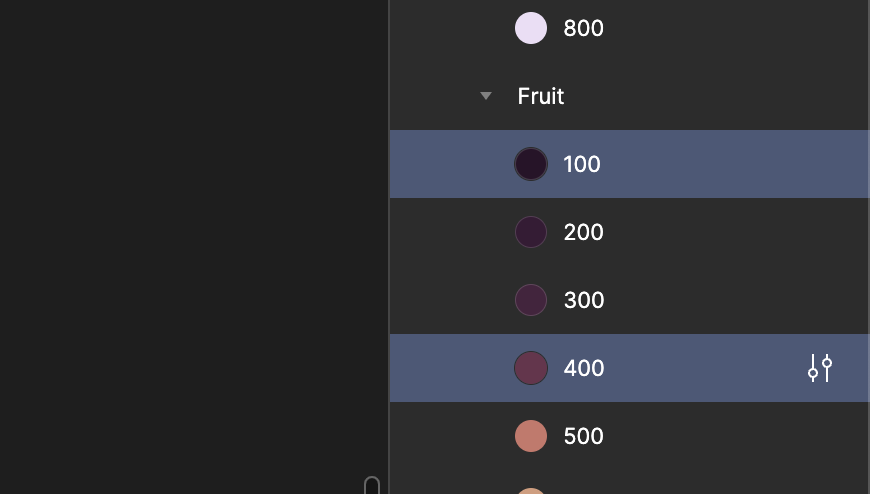Viewport: 870px width, 494px height.
Task: Click the scrollbar strip at panel's right edge
Action: 868,247
